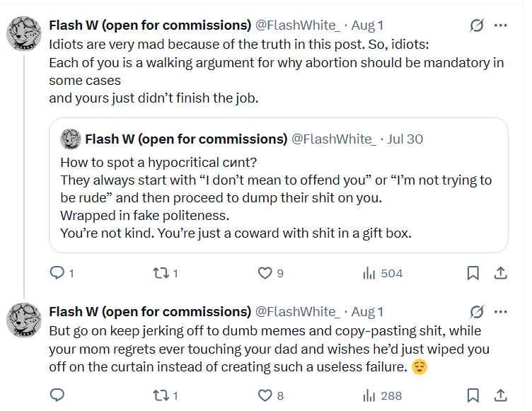Viewport: 532px width, 411px height.
Task: Repost the second post
Action: (161, 395)
